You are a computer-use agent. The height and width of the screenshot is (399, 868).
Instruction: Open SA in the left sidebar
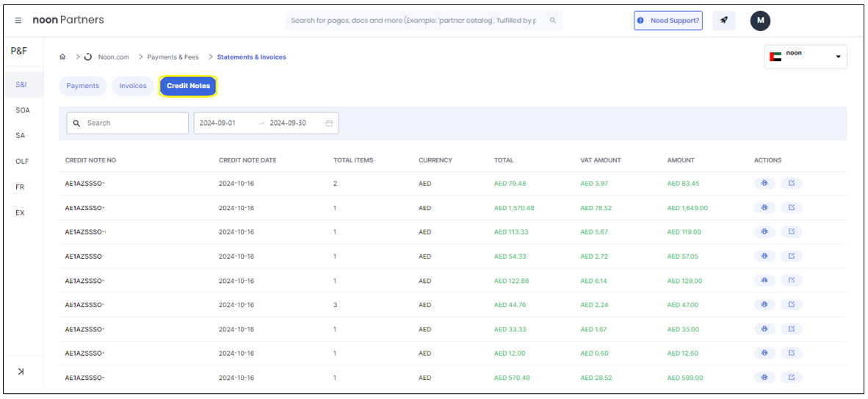pyautogui.click(x=21, y=135)
